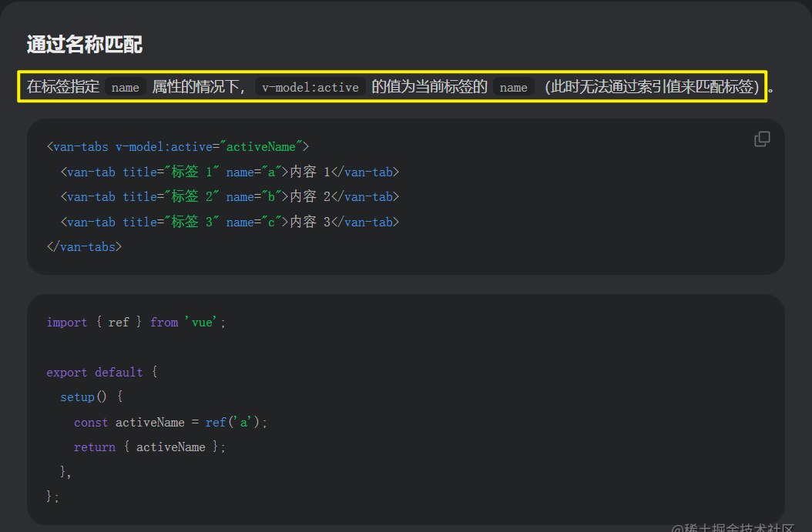Viewport: 812px width, 532px height.
Task: Copy the van-tabs template code block
Action: coord(762,139)
